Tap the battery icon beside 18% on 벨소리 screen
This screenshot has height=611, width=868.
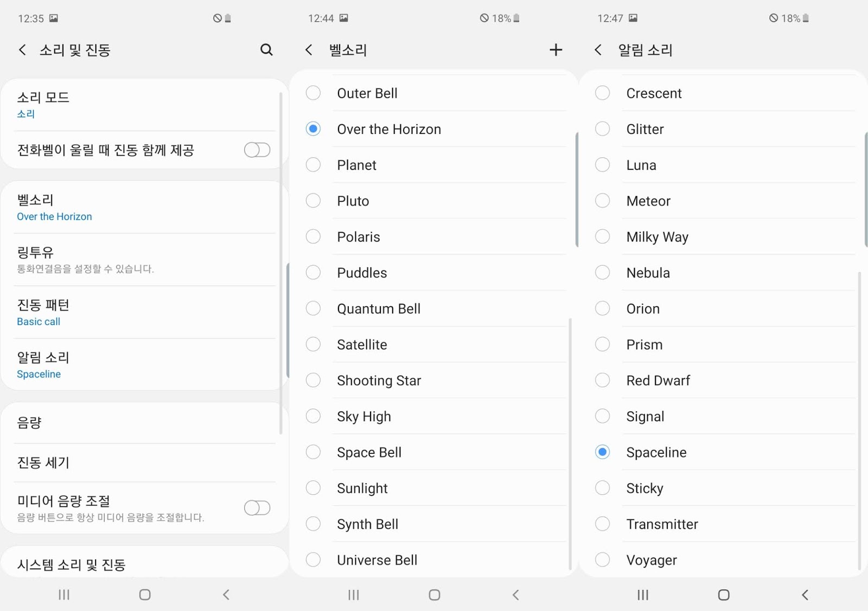516,18
